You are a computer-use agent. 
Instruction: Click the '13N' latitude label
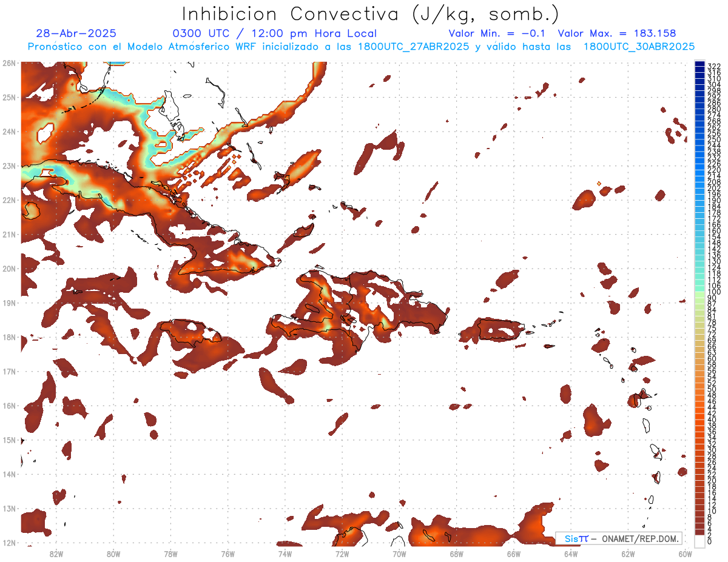click(8, 509)
